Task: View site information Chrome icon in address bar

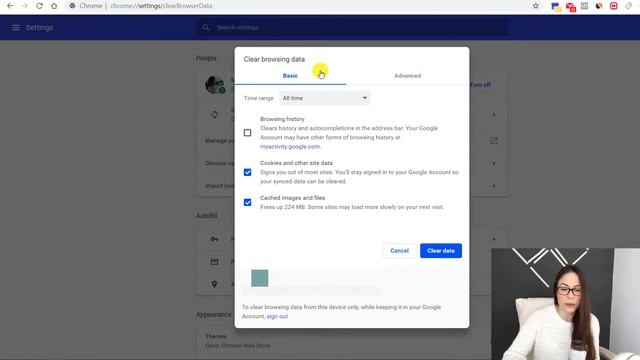Action: point(72,6)
